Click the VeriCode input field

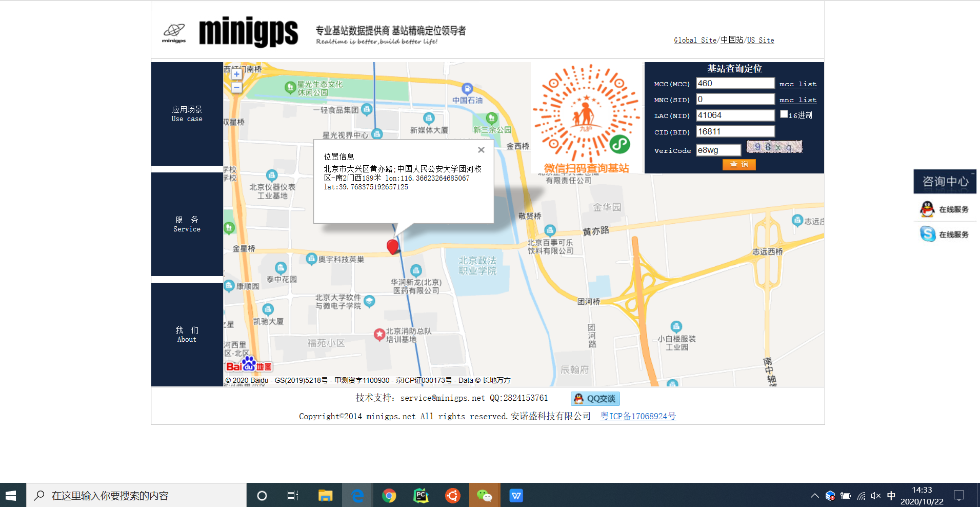click(x=718, y=150)
